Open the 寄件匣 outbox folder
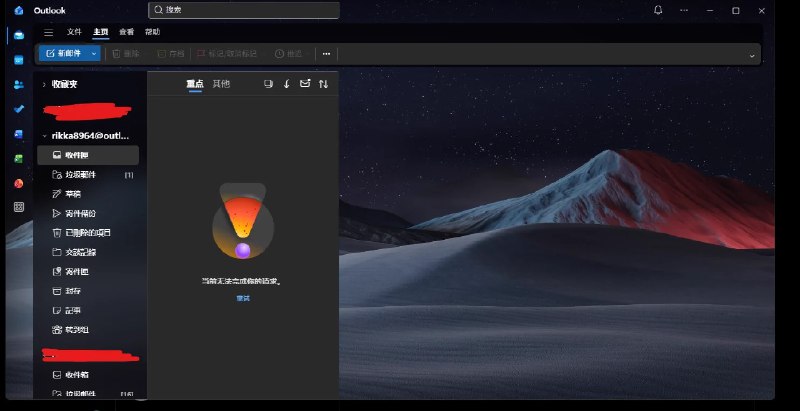Image resolution: width=800 pixels, height=411 pixels. point(88,272)
